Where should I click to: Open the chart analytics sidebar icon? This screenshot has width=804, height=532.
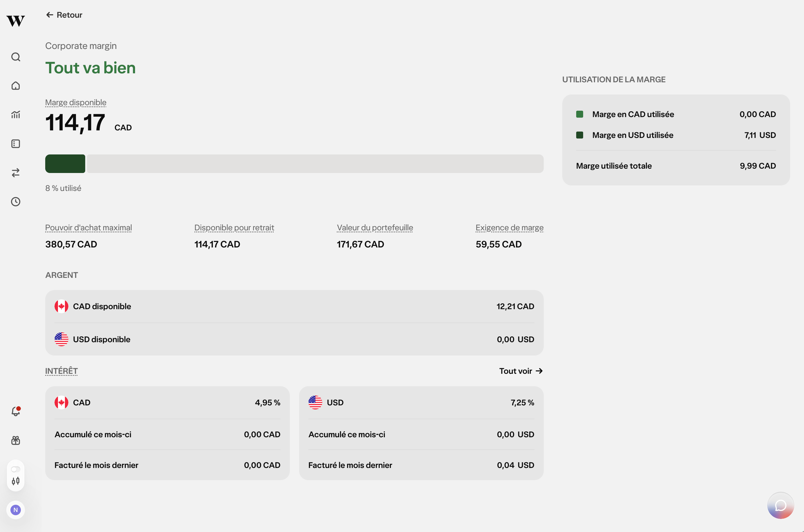click(x=16, y=115)
